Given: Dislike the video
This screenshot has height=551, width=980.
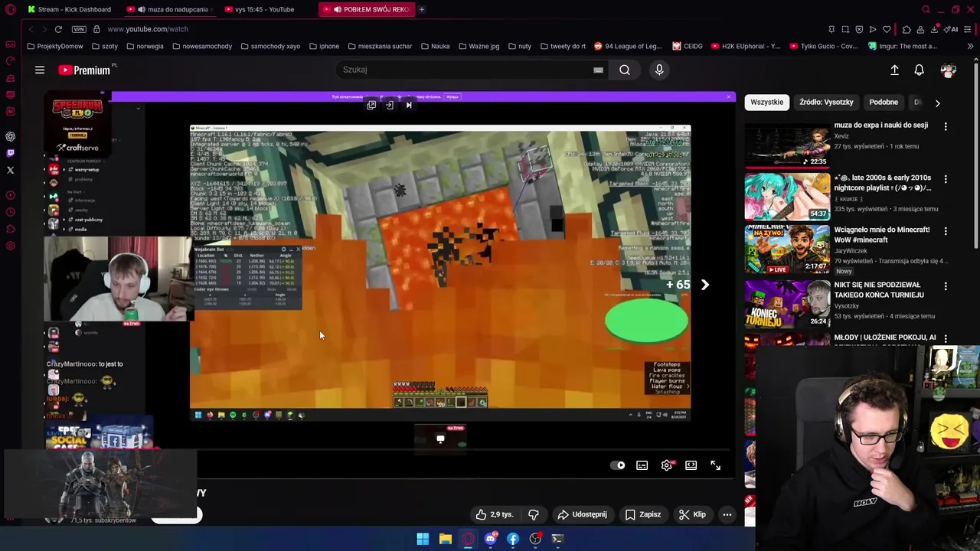Looking at the screenshot, I should [534, 514].
